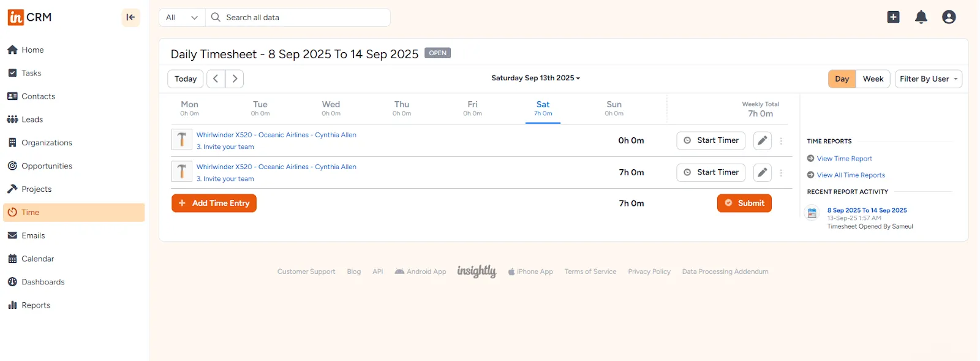Select the Fri day tab
The height and width of the screenshot is (361, 980).
pyautogui.click(x=472, y=108)
